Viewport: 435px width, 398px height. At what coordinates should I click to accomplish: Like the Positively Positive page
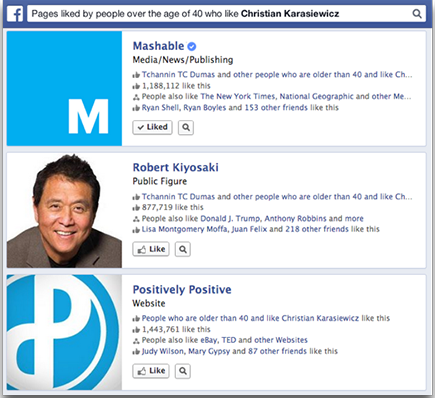tap(151, 371)
